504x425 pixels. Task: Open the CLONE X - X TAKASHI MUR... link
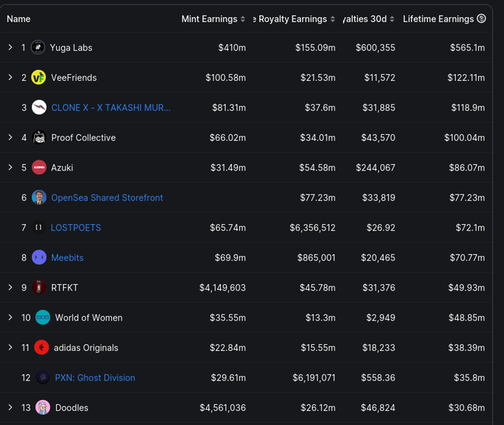coord(111,108)
